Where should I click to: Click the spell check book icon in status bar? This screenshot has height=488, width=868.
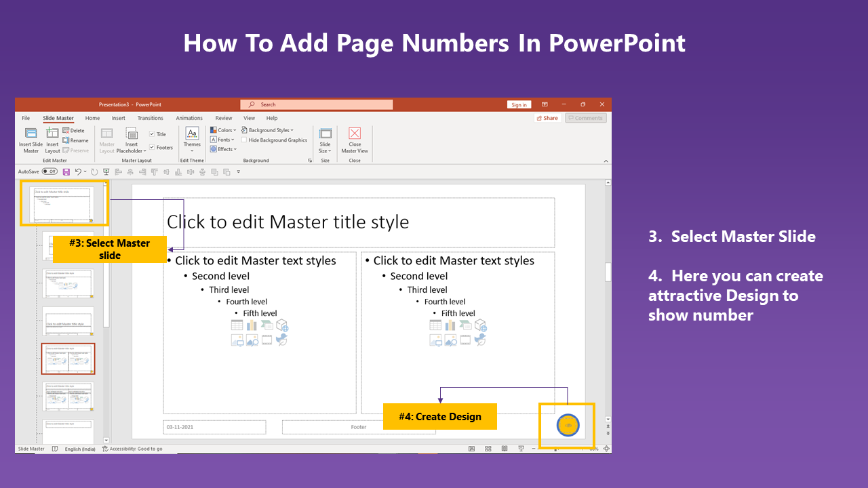click(x=55, y=449)
